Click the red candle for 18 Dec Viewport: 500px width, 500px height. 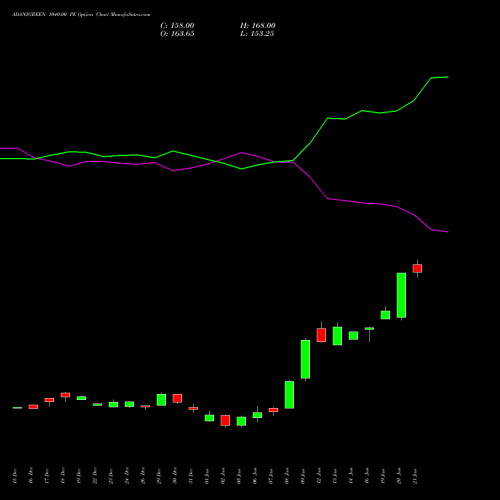point(65,395)
